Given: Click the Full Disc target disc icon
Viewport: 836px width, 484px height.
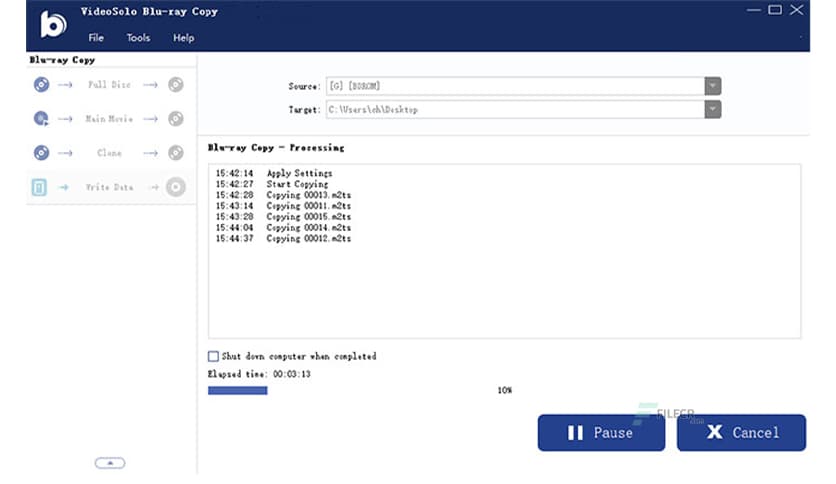Looking at the screenshot, I should (175, 85).
